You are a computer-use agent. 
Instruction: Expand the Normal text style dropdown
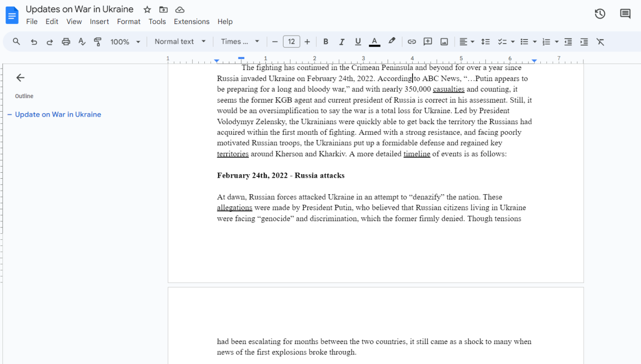tap(180, 42)
